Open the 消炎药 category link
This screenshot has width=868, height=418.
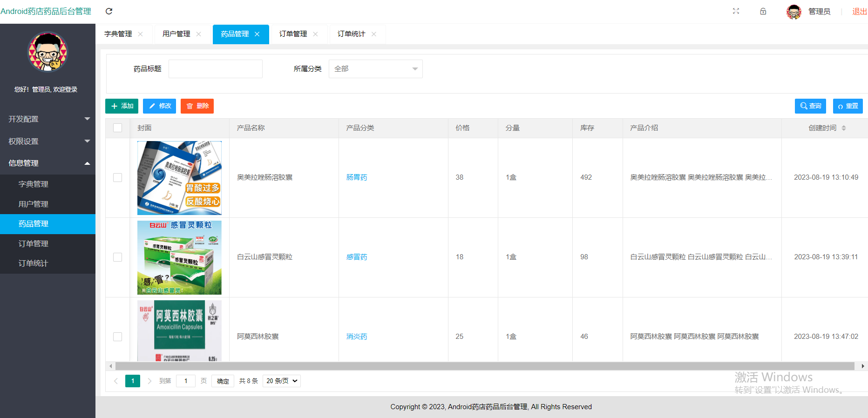pos(357,337)
